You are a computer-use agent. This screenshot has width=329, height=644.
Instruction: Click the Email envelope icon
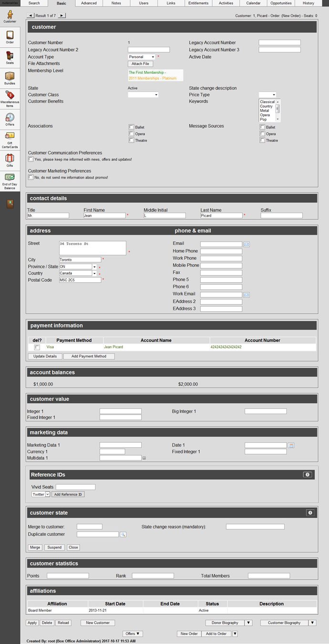coord(247,244)
